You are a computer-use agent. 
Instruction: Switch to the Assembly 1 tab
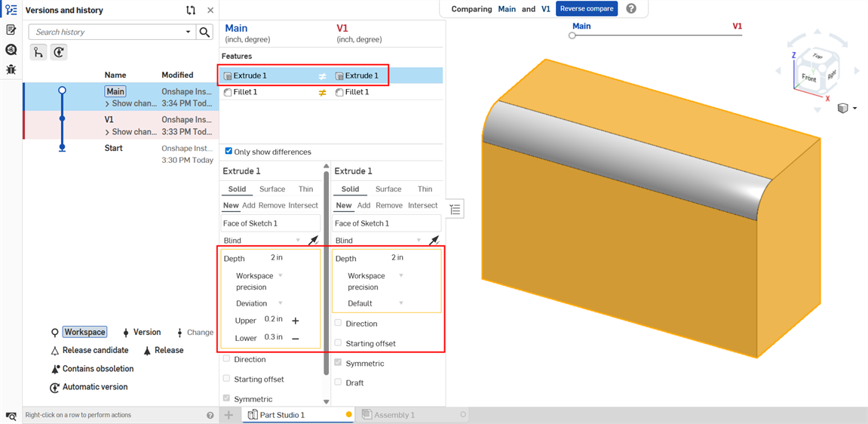(x=394, y=415)
